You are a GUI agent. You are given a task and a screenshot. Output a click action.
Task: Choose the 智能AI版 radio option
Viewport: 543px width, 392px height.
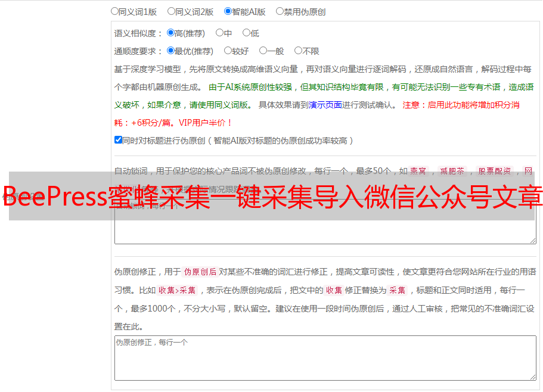(228, 11)
